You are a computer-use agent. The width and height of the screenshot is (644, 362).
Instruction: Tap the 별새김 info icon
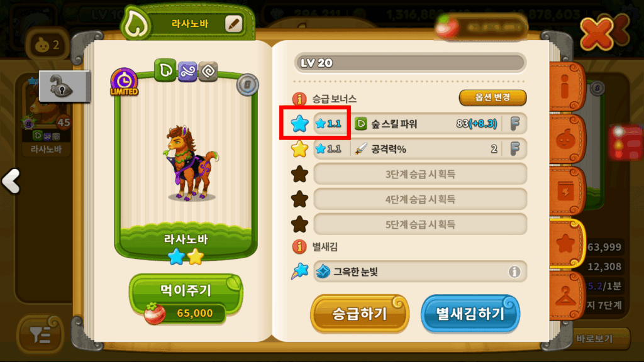299,246
